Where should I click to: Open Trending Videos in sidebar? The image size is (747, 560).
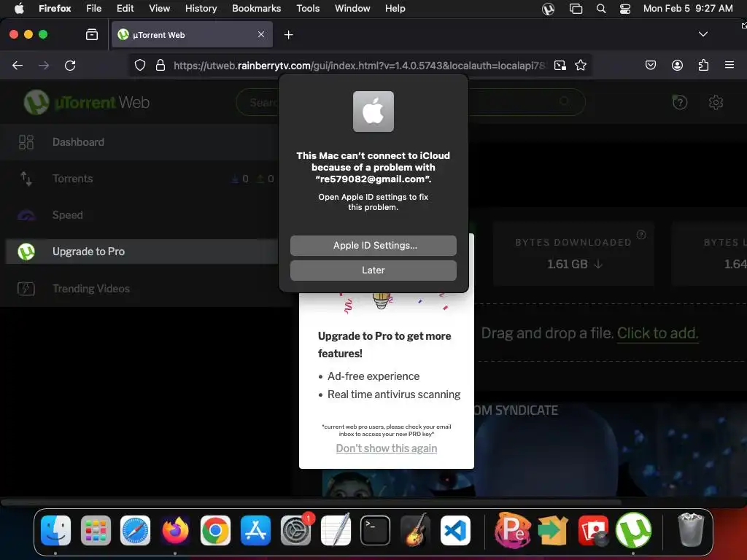(91, 289)
